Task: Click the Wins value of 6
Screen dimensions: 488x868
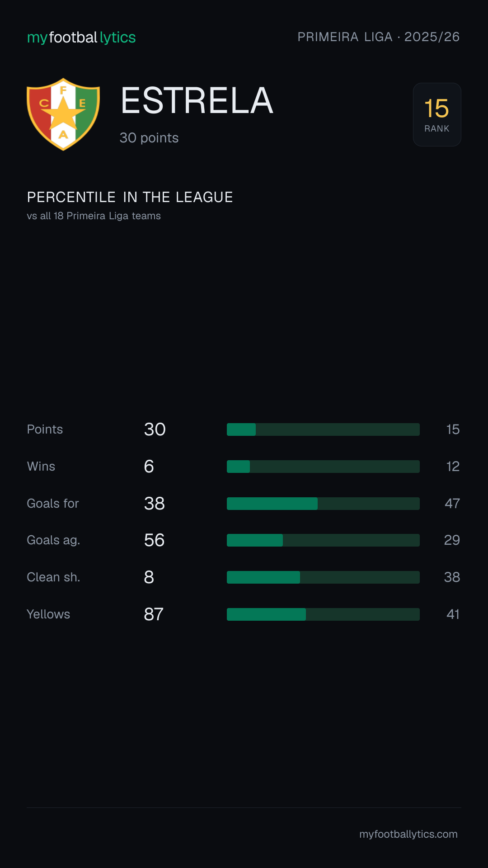Action: (149, 467)
